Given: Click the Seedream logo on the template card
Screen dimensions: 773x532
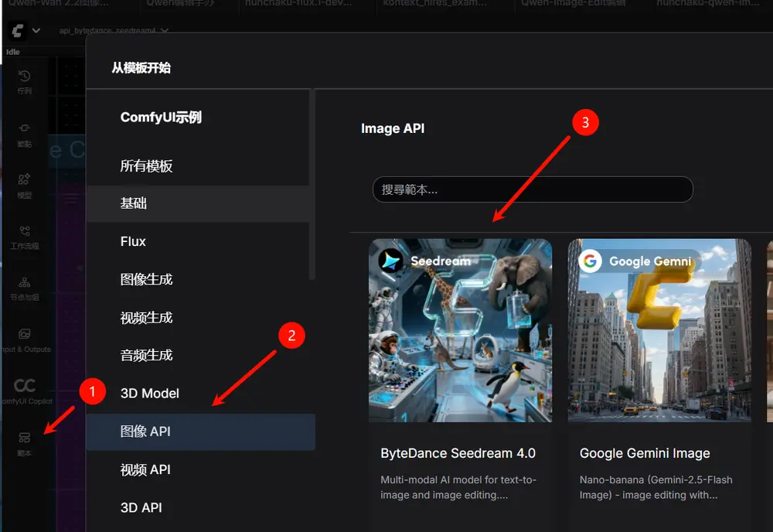Looking at the screenshot, I should (x=390, y=261).
